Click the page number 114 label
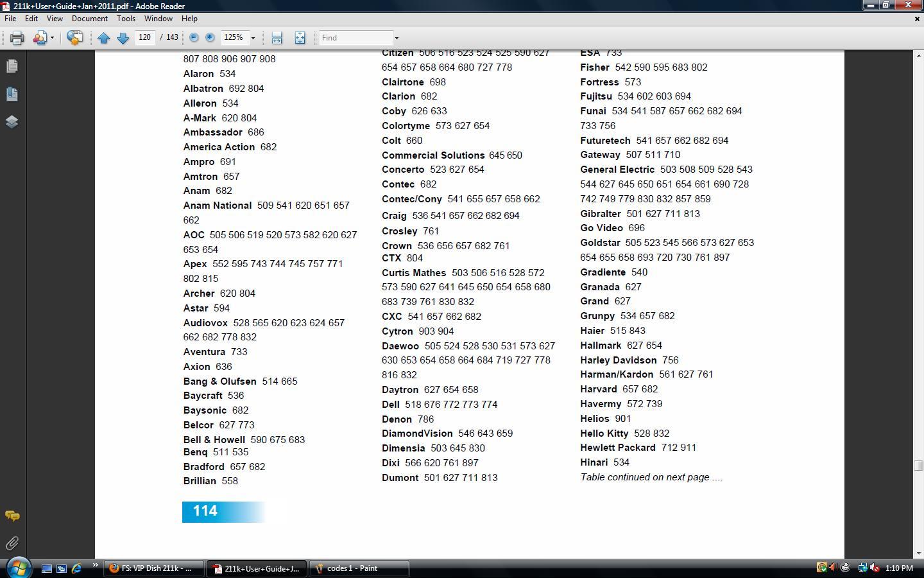The image size is (924, 578). tap(205, 511)
